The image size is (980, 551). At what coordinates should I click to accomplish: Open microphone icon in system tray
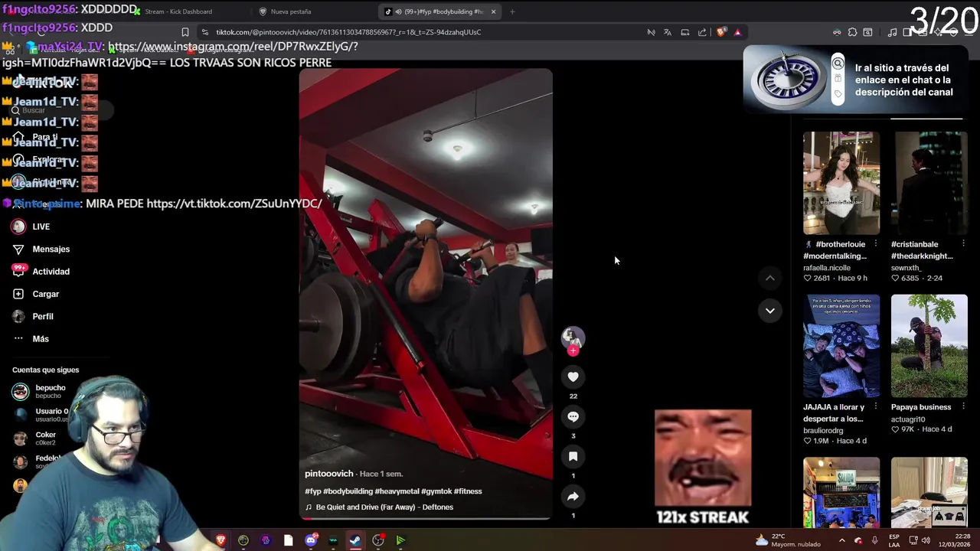(875, 540)
